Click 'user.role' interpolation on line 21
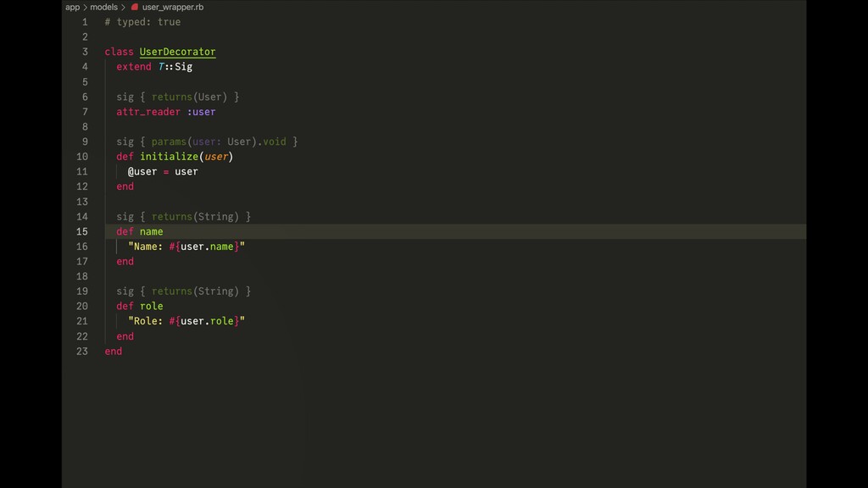The height and width of the screenshot is (488, 868). 207,321
